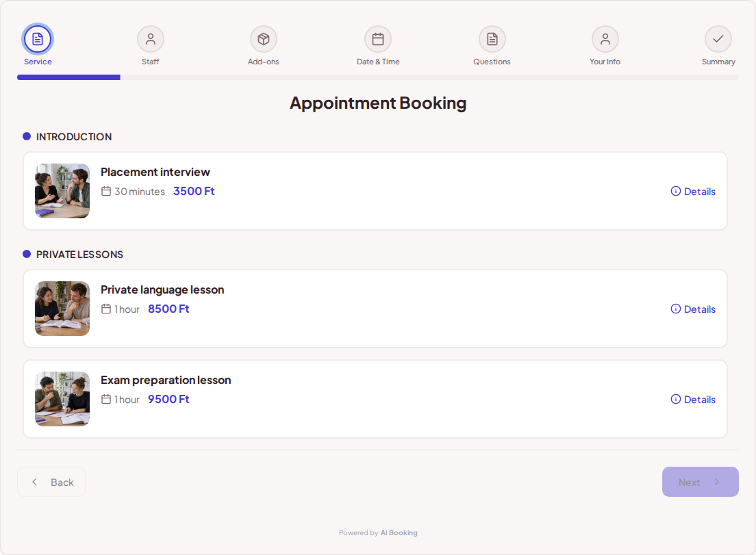This screenshot has height=555, width=756.
Task: Click the PRIVATE LESSONS section heading
Action: [79, 255]
